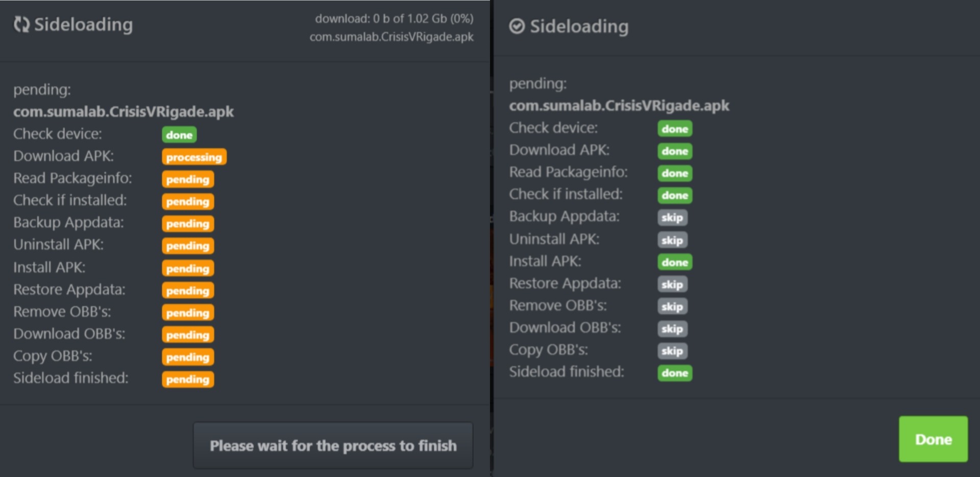
Task: Click the pending badge beside Sideload finished
Action: 188,379
